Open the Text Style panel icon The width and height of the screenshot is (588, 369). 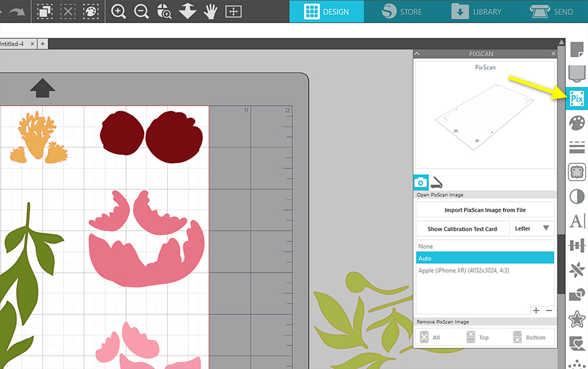pyautogui.click(x=577, y=221)
